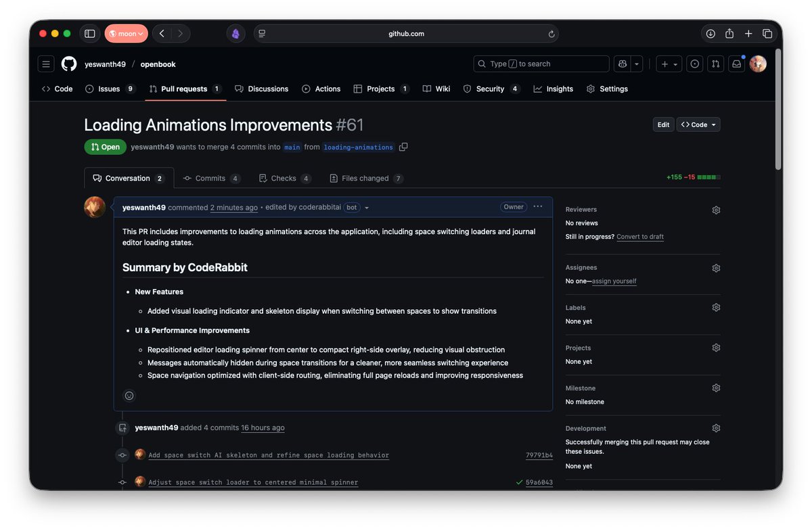
Task: Open the Projects tab
Action: pyautogui.click(x=381, y=89)
